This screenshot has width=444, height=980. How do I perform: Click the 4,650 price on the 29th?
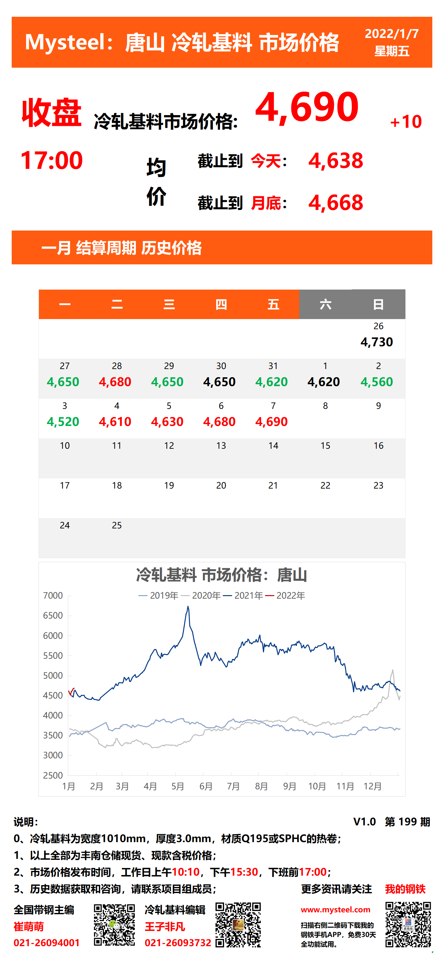167,382
